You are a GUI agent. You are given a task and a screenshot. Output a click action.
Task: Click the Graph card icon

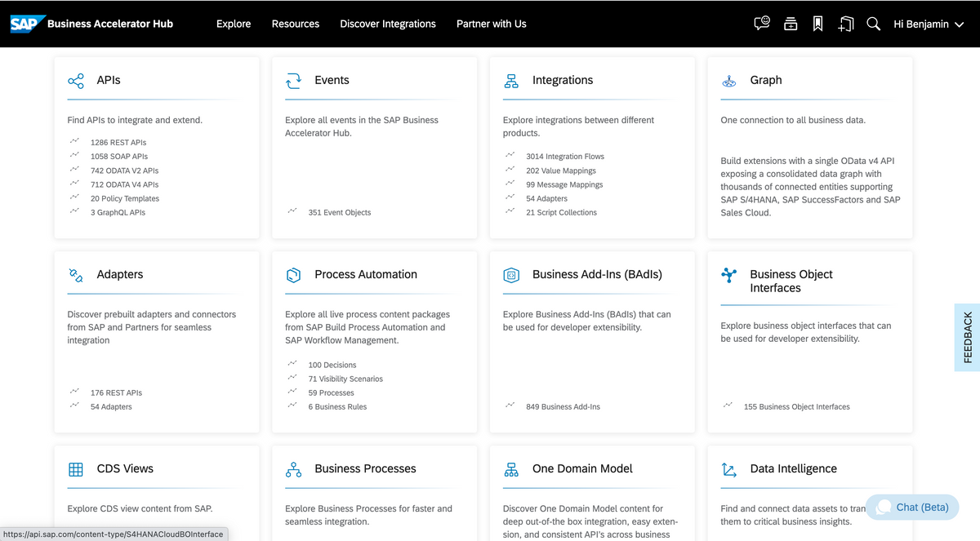click(x=729, y=81)
